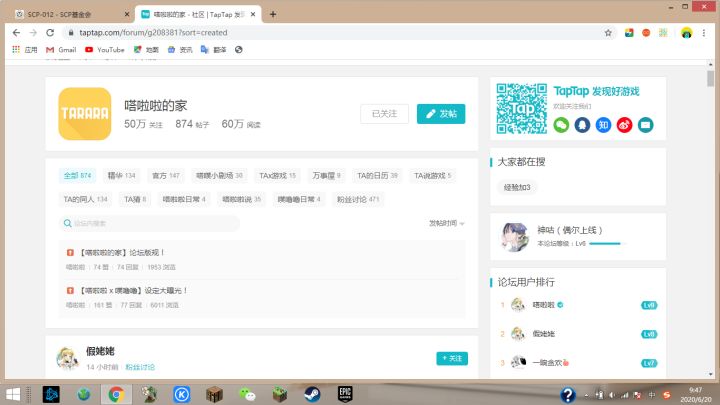This screenshot has width=720, height=405.
Task: Open Chrome from the taskbar
Action: 116,394
